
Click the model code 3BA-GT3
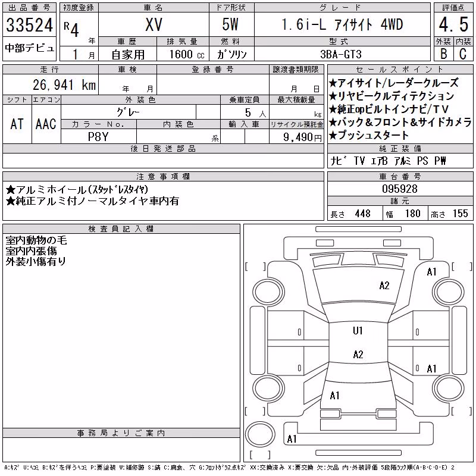coord(341,54)
